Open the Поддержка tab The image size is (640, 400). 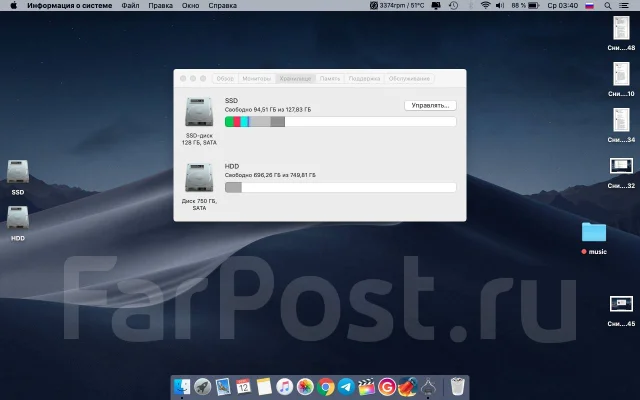tap(364, 78)
